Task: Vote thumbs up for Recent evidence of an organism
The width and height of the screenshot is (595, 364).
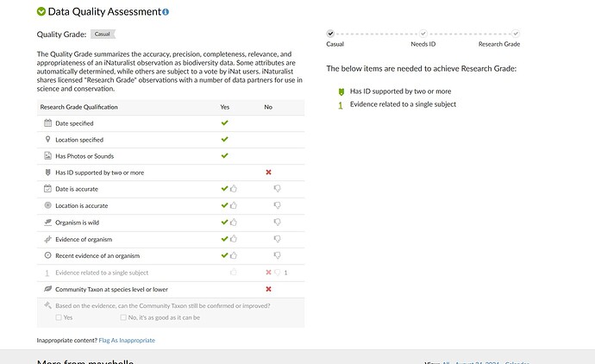Action: pos(234,255)
